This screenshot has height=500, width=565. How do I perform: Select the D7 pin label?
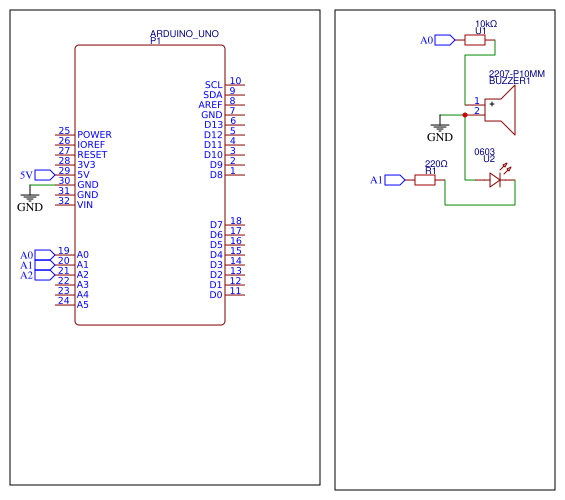tap(216, 225)
